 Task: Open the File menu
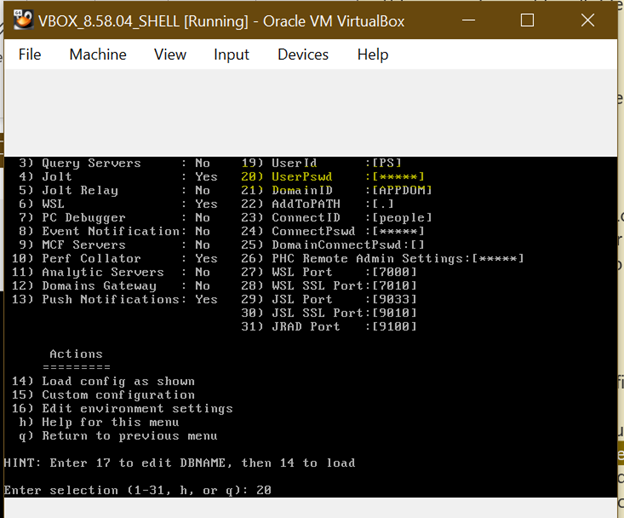tap(29, 55)
